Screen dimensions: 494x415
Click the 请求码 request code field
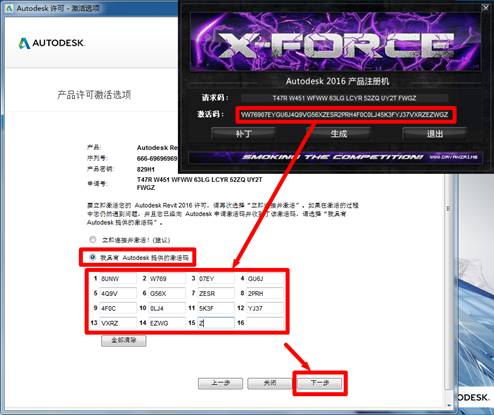coord(345,98)
